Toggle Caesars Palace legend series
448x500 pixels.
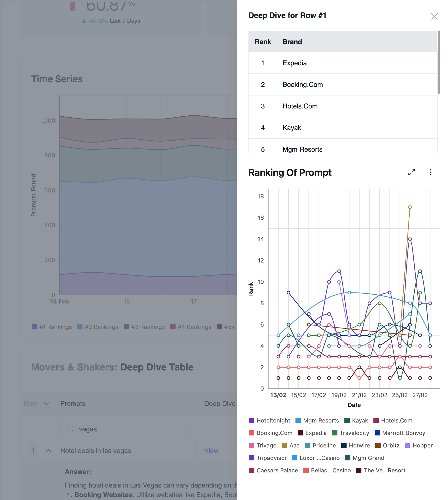pyautogui.click(x=273, y=470)
